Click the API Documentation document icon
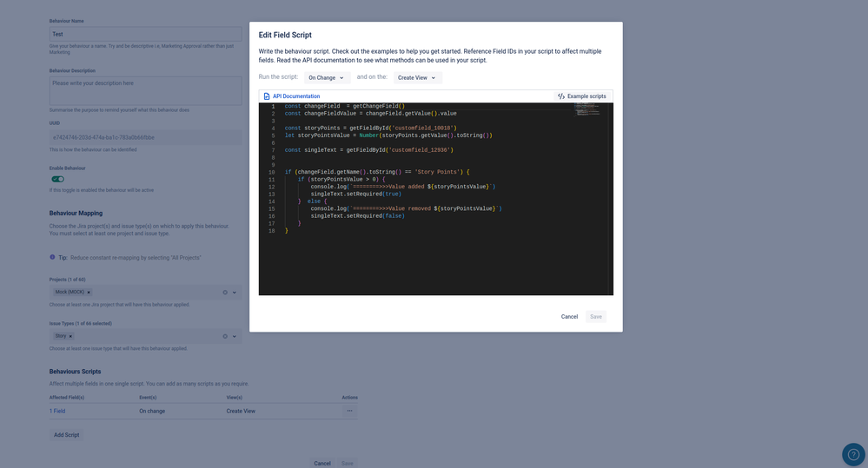Screen dimensions: 868x468 (266, 96)
